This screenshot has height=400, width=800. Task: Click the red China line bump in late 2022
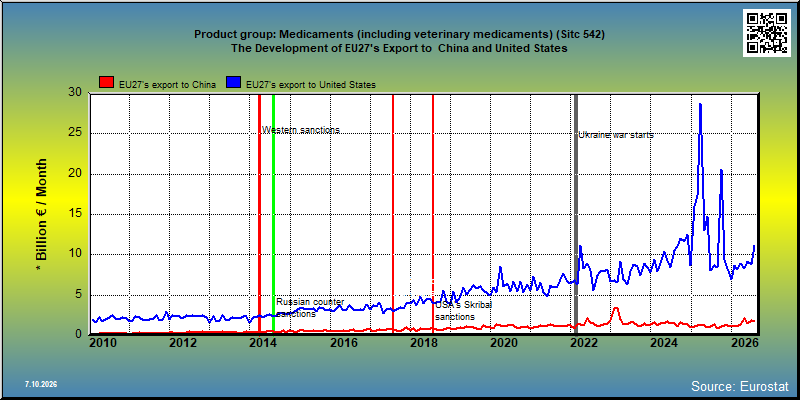(616, 309)
